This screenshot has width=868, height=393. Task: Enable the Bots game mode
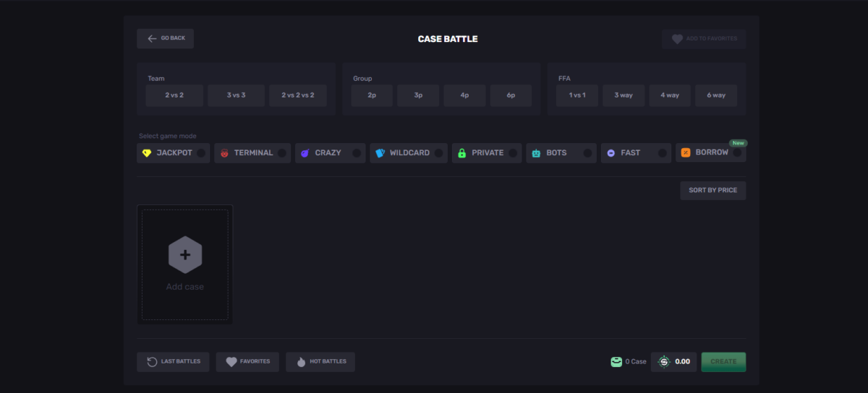(x=587, y=153)
